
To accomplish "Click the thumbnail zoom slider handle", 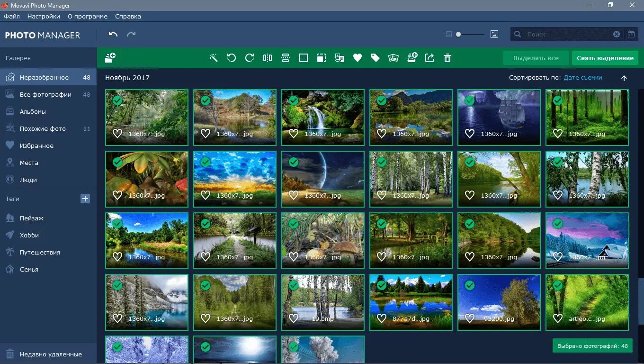I will (x=458, y=34).
